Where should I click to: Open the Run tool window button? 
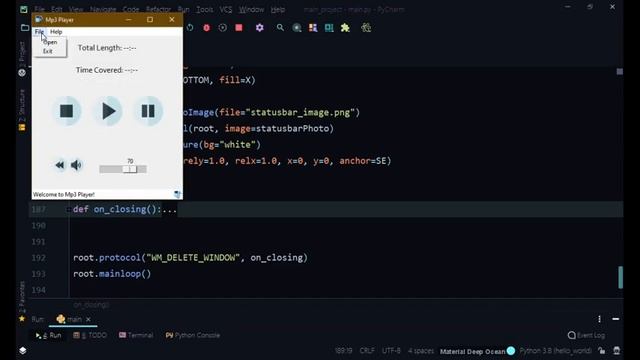pos(49,335)
